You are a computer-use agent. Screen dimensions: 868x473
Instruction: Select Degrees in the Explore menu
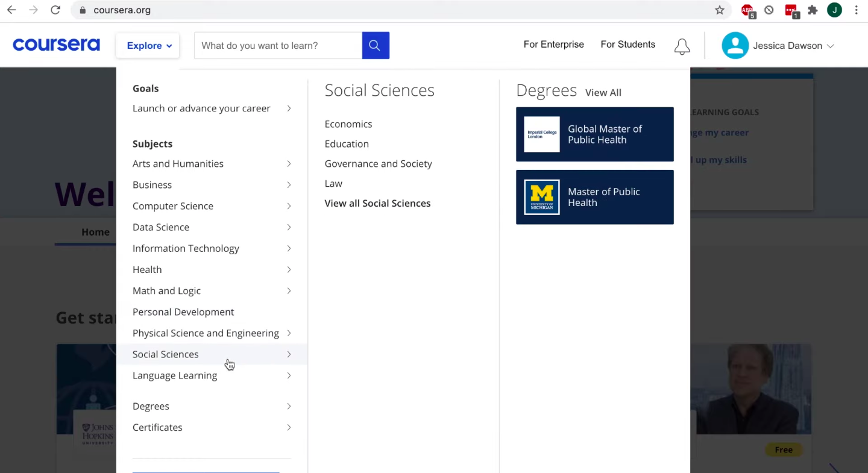[151, 406]
